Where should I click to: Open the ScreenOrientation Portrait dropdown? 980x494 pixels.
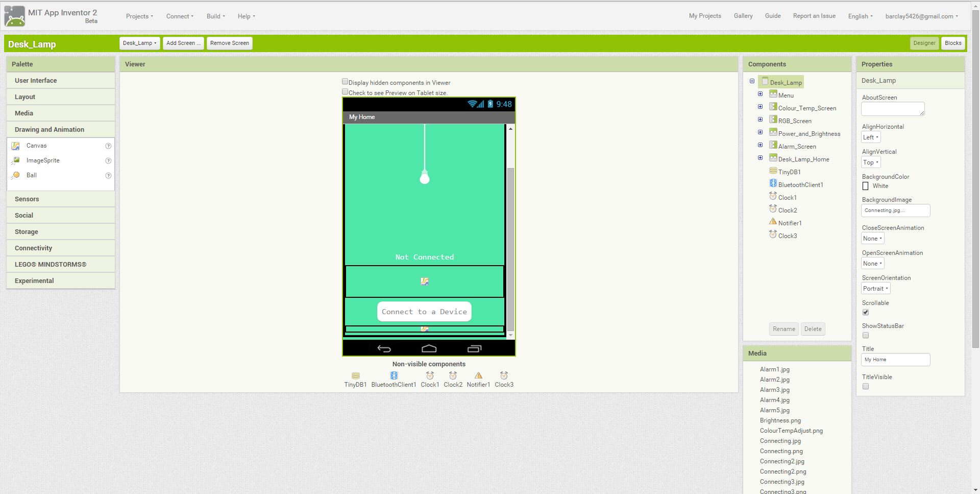(x=876, y=289)
